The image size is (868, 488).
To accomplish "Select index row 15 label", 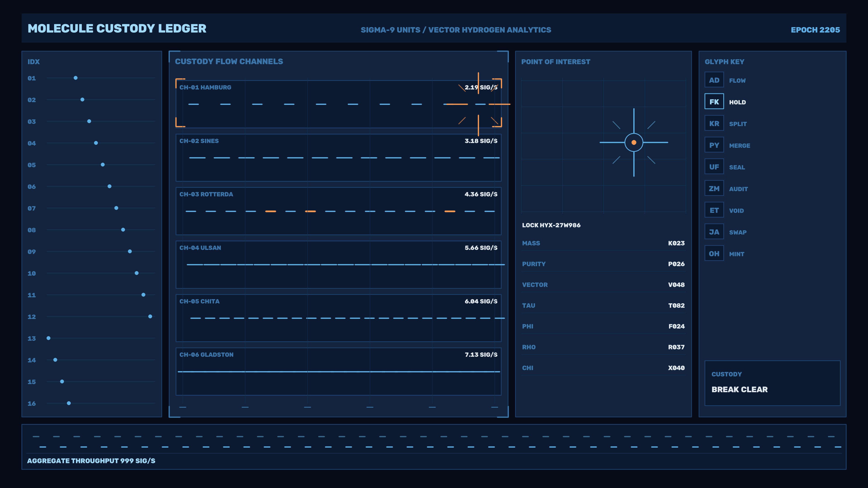I will [32, 382].
